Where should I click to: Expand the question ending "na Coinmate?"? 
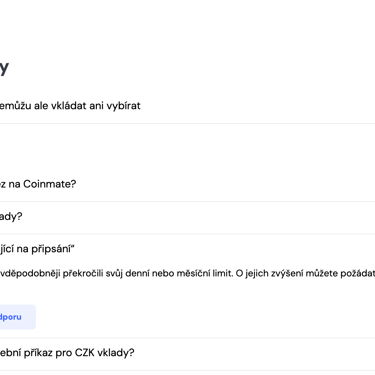187,184
